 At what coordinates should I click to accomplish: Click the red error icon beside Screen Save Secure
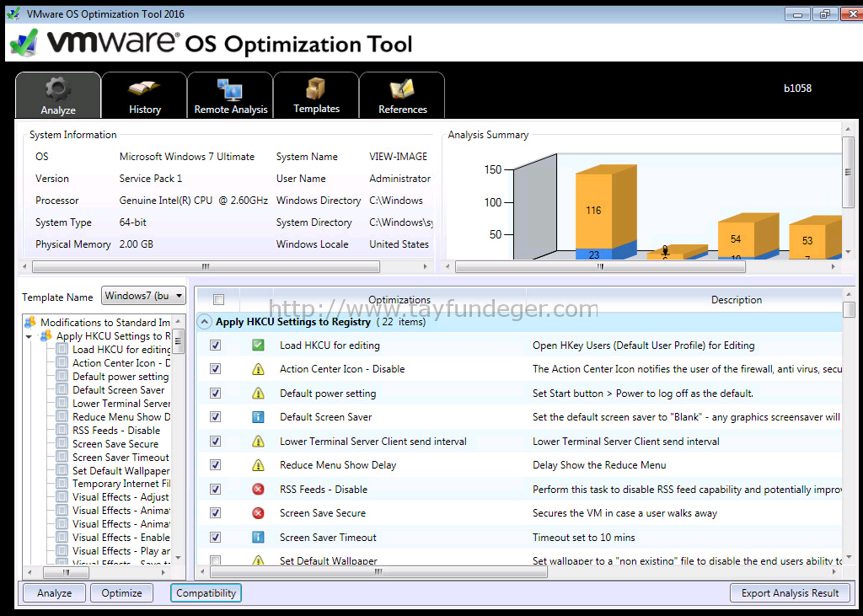258,513
